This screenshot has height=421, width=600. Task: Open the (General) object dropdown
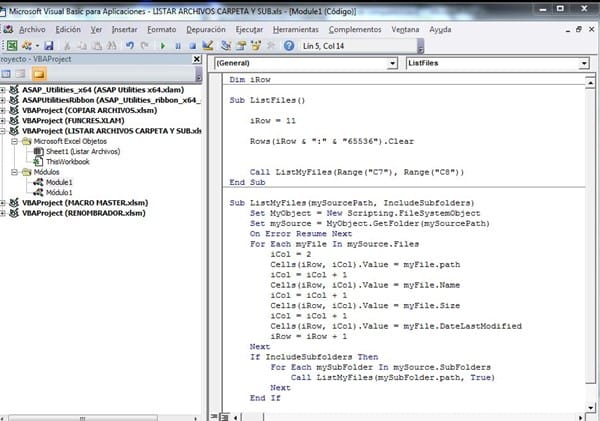(392, 63)
